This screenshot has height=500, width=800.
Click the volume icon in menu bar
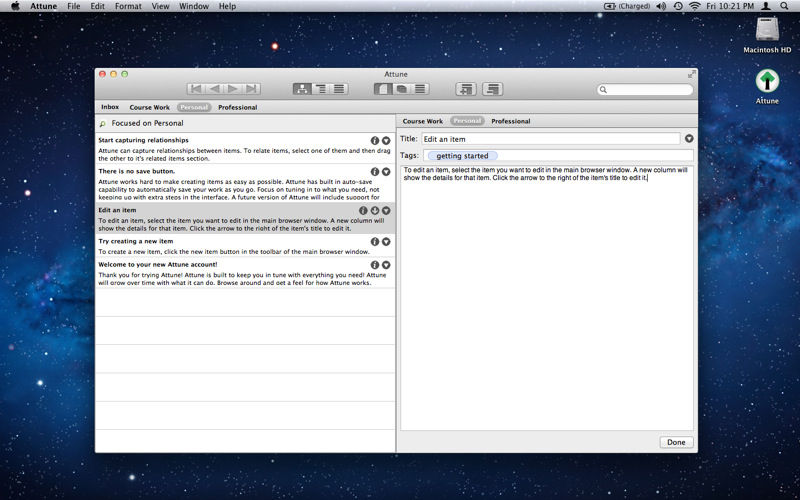(661, 6)
